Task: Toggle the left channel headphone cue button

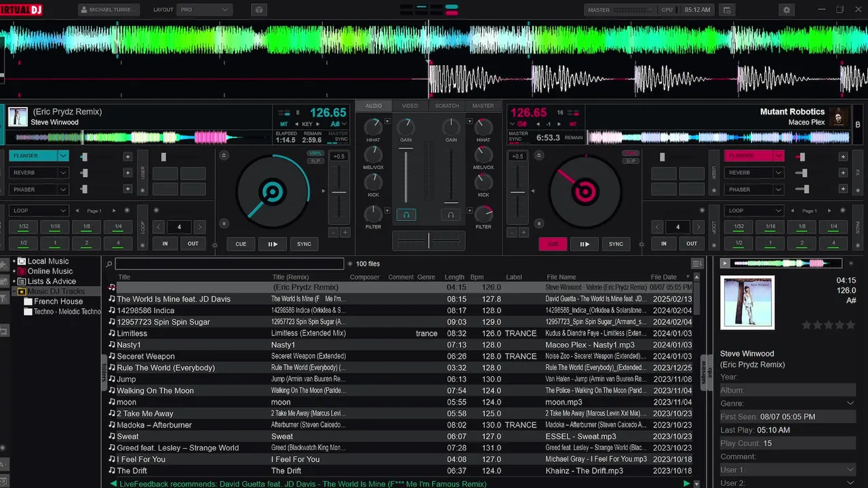Action: click(x=406, y=215)
